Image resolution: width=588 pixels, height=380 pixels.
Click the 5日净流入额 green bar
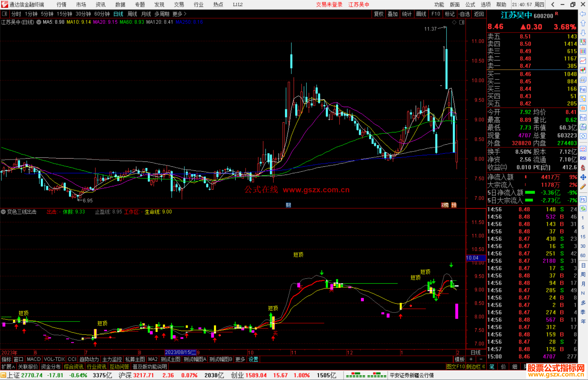point(530,193)
